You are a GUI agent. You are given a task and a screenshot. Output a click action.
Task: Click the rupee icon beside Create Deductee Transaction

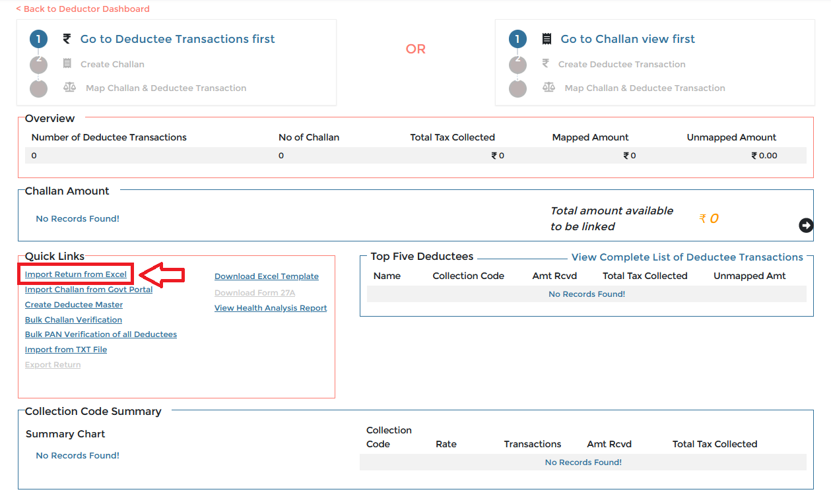point(545,64)
